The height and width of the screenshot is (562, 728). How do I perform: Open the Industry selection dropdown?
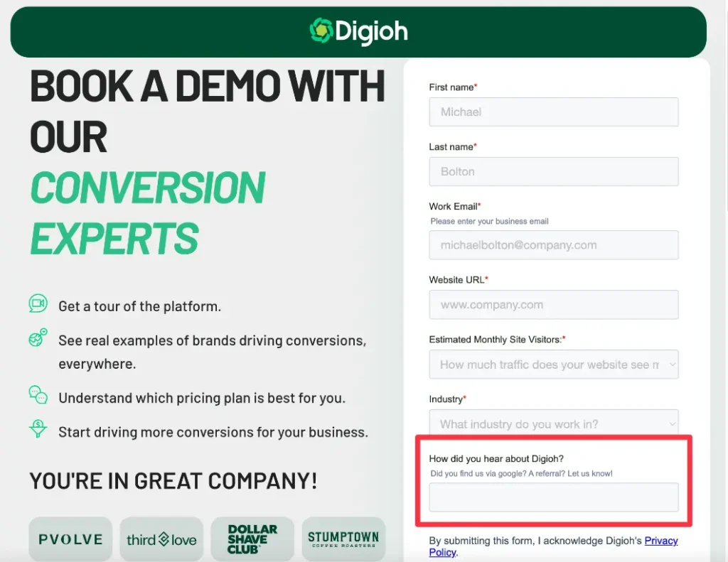click(x=554, y=423)
